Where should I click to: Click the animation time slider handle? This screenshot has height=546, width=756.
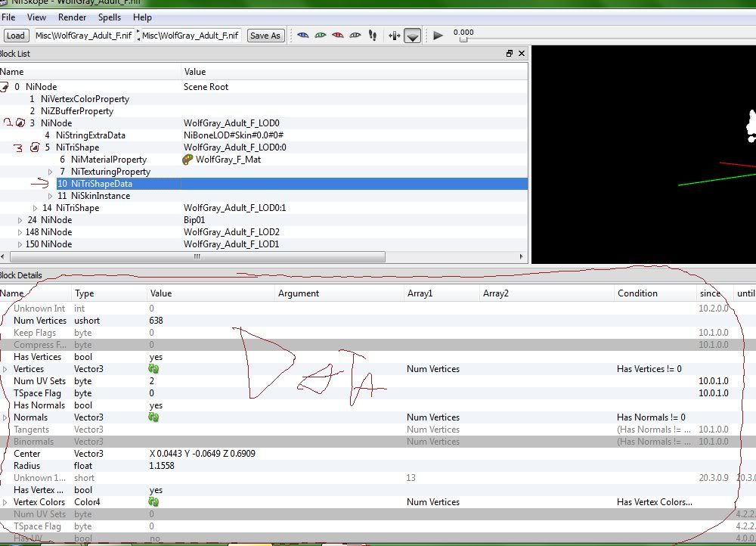point(463,39)
